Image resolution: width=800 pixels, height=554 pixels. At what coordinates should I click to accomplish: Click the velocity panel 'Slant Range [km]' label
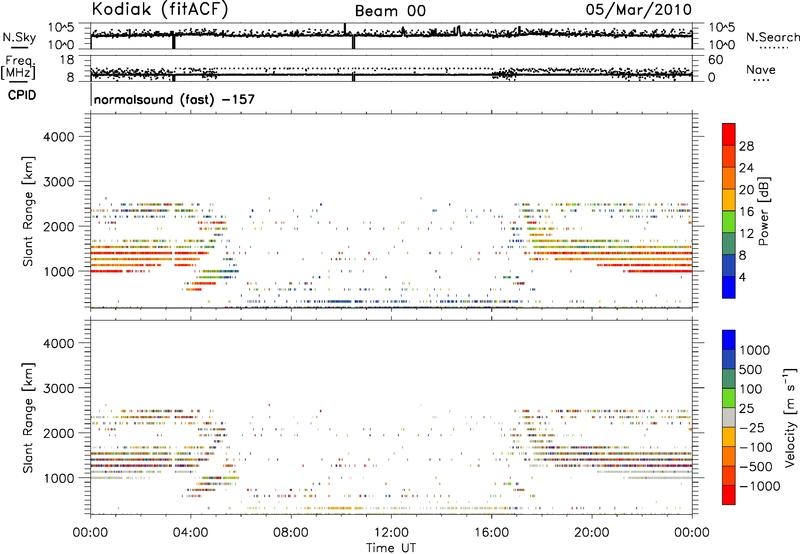(x=28, y=418)
